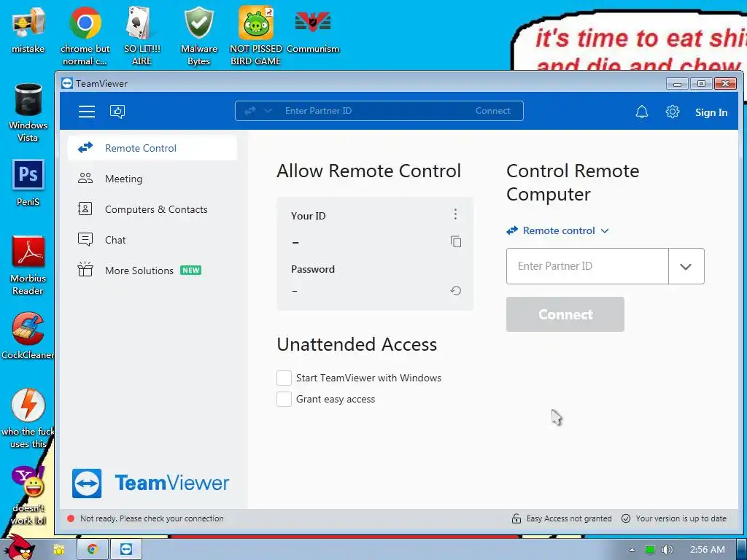Select the CockCleaner desktop icon

point(28,335)
